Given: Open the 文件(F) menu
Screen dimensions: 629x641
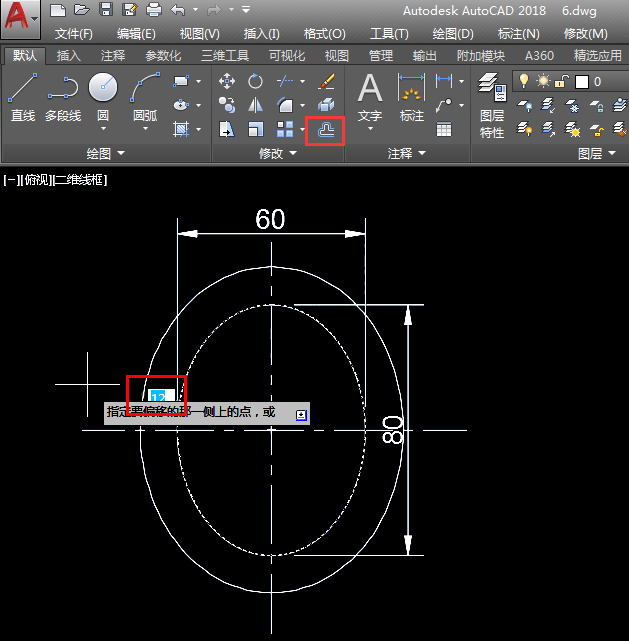Looking at the screenshot, I should tap(74, 34).
